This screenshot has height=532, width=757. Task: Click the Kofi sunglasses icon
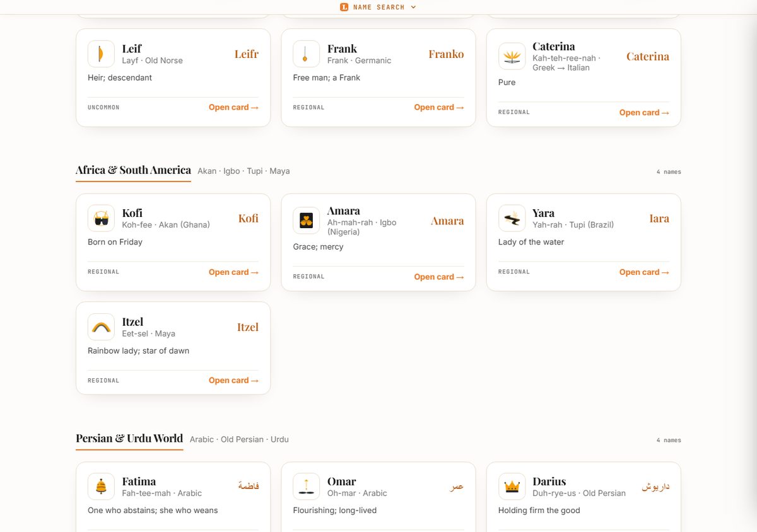coord(101,218)
